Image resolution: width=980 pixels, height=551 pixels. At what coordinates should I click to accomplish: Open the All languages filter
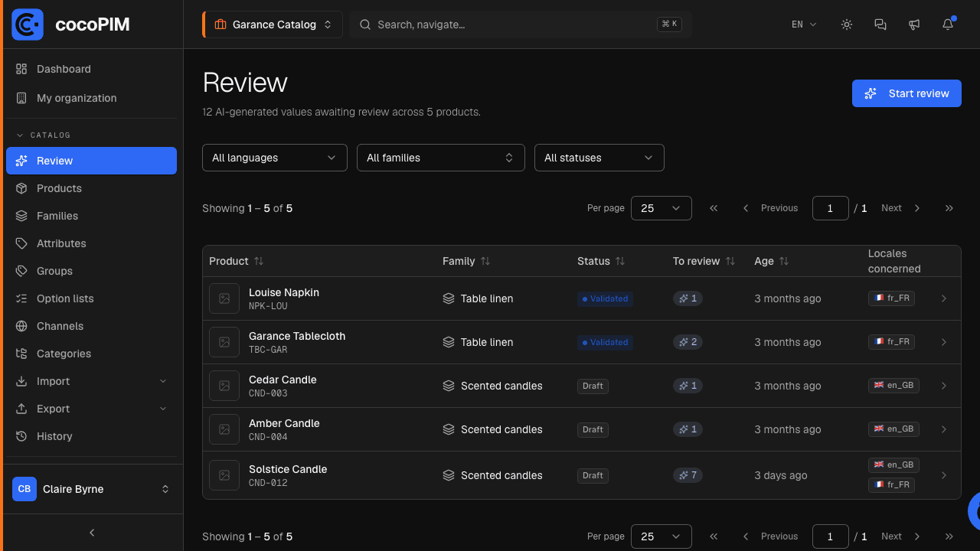coord(274,158)
